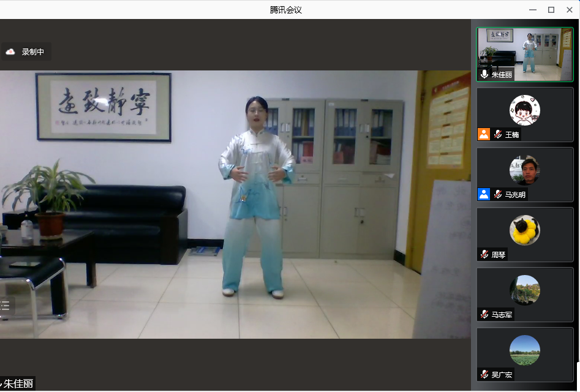
Task: Click 王楠's cartoon avatar
Action: [x=525, y=110]
